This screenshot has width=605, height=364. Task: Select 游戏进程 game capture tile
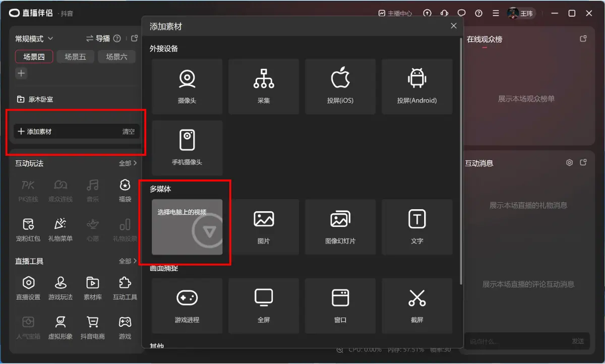coord(187,306)
